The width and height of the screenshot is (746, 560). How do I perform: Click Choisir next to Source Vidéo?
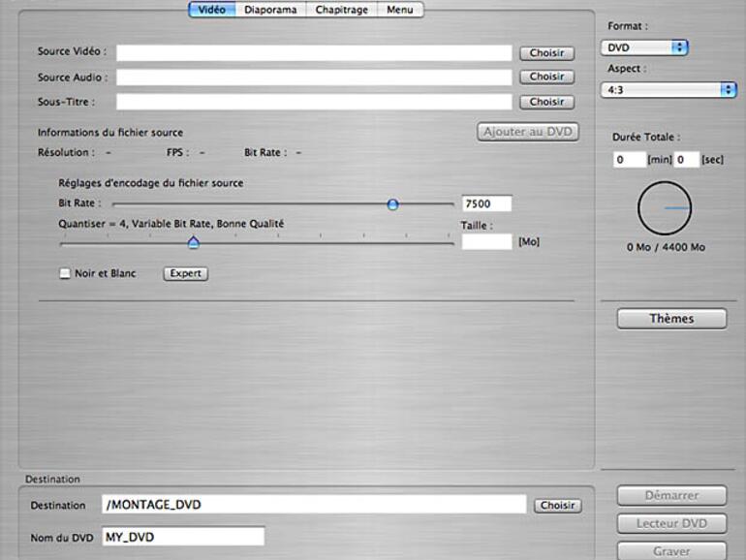546,53
